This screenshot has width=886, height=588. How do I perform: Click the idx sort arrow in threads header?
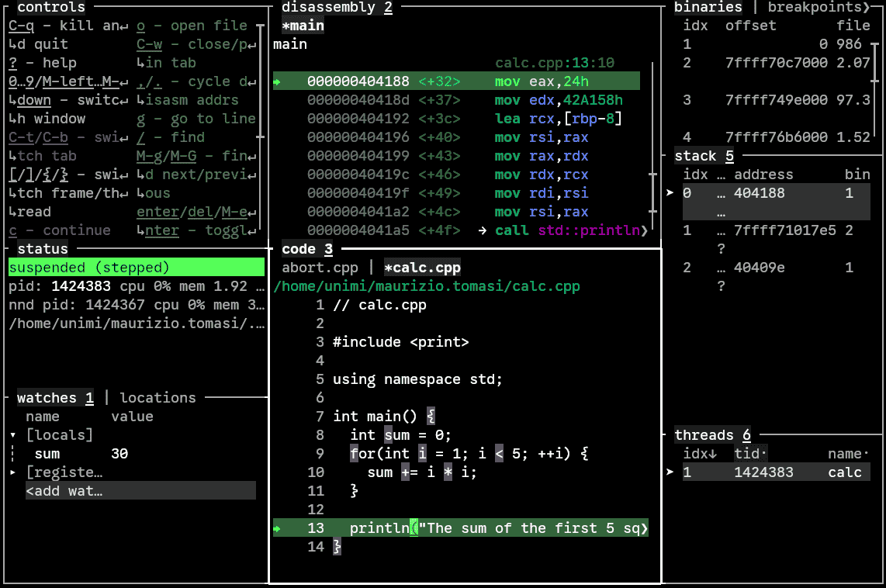coord(713,454)
